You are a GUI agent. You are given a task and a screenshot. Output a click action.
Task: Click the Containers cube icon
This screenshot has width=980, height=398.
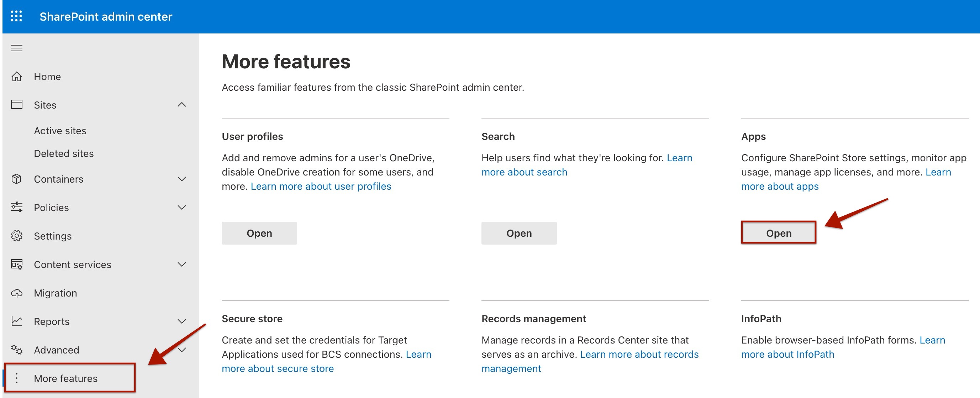16,179
